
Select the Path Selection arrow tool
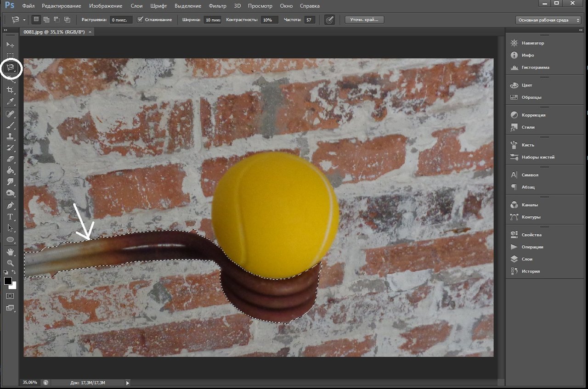coord(10,228)
